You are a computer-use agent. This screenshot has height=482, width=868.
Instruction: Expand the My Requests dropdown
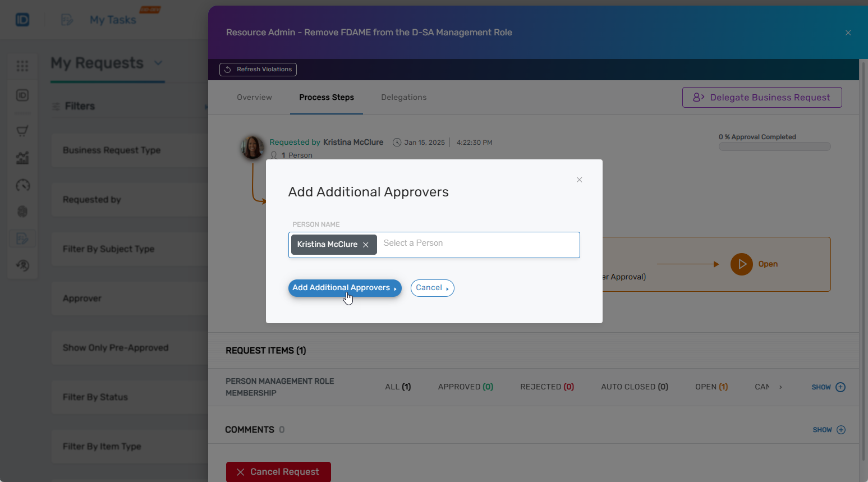click(159, 63)
